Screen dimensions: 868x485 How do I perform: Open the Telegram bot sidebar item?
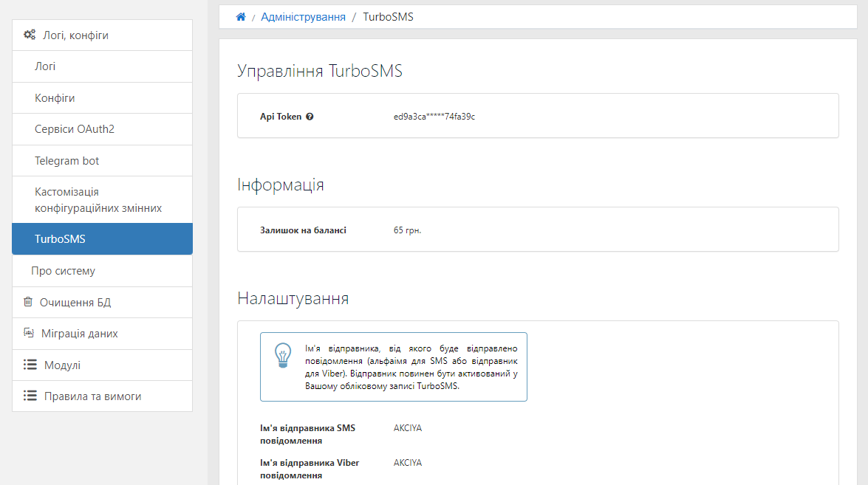[103, 161]
